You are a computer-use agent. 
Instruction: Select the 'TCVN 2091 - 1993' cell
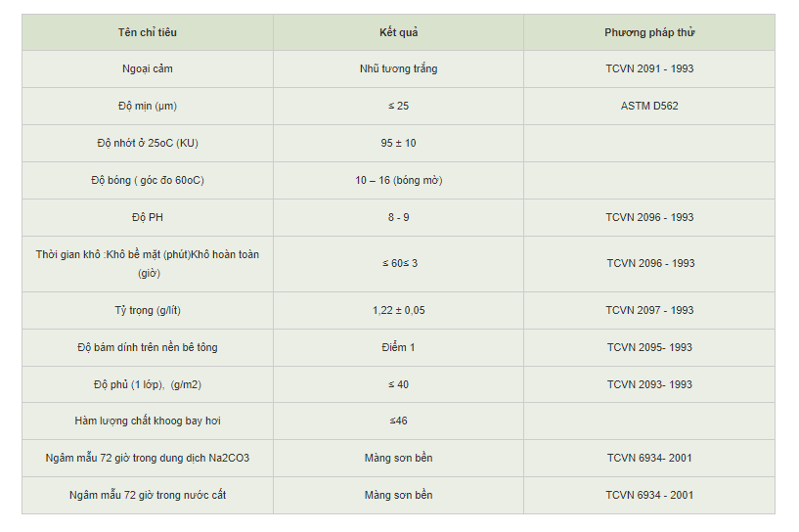point(649,68)
